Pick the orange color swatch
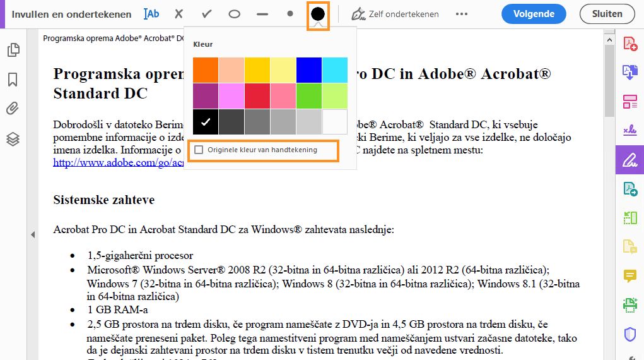644x360 pixels. [206, 70]
